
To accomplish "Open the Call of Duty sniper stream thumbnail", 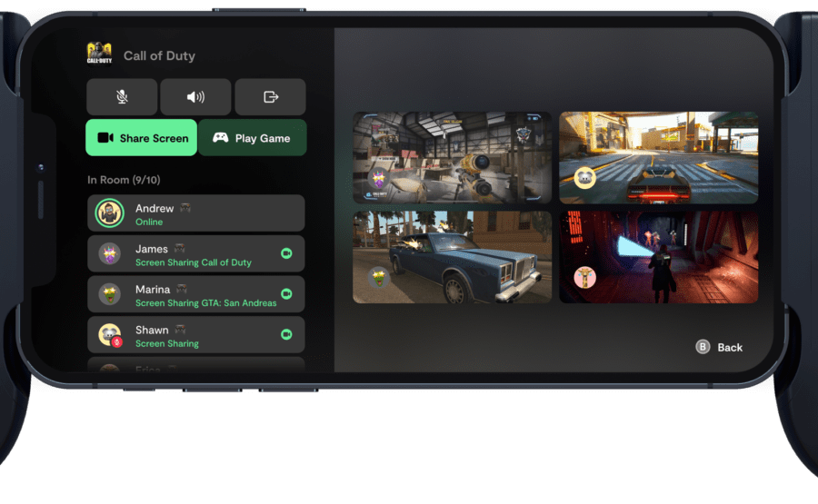I will point(453,157).
